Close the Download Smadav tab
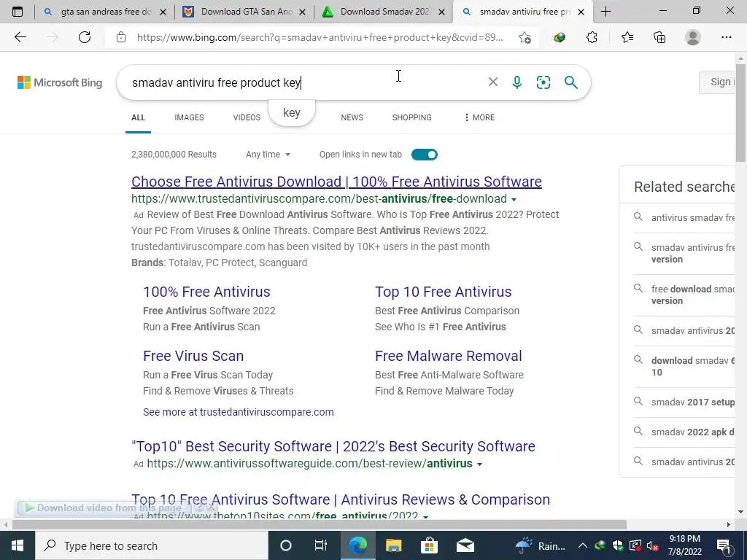The width and height of the screenshot is (747, 560). pyautogui.click(x=441, y=12)
